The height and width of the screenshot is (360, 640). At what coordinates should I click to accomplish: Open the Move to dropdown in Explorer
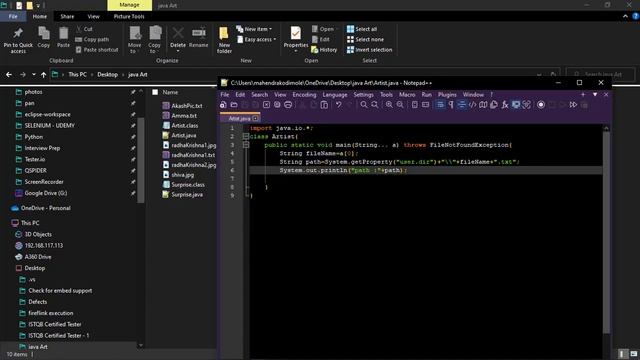pos(134,40)
